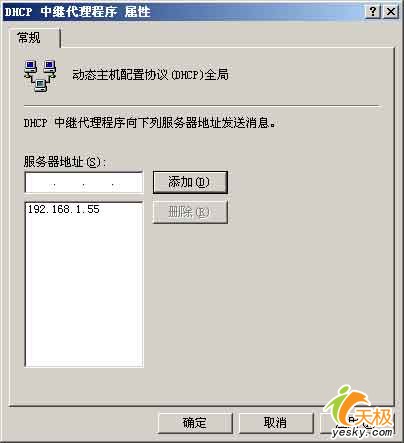
Task: Click the 取消 button
Action: click(276, 423)
